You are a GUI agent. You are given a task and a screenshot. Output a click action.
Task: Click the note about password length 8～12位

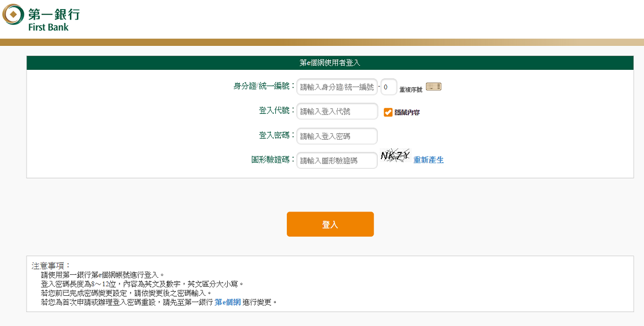click(142, 284)
